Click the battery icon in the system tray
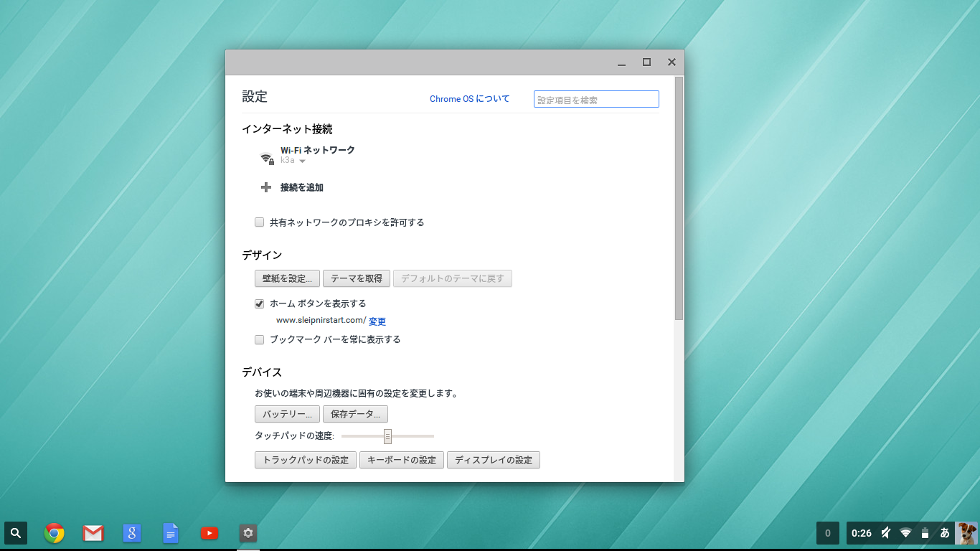This screenshot has width=980, height=551. [925, 533]
